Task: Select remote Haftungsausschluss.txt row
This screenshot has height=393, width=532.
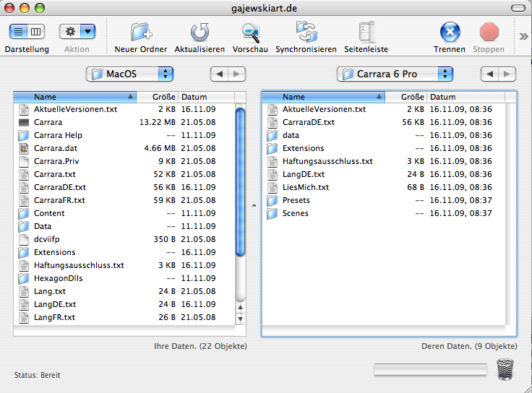Action: [x=384, y=161]
